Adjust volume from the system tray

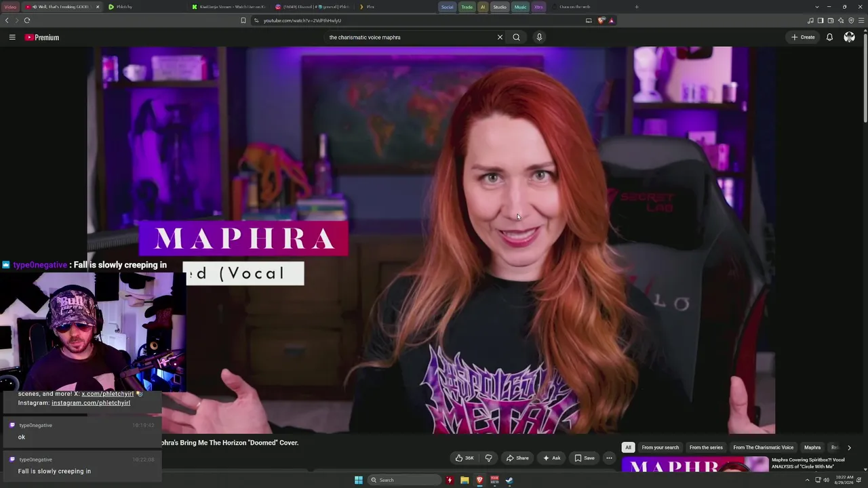point(826,480)
